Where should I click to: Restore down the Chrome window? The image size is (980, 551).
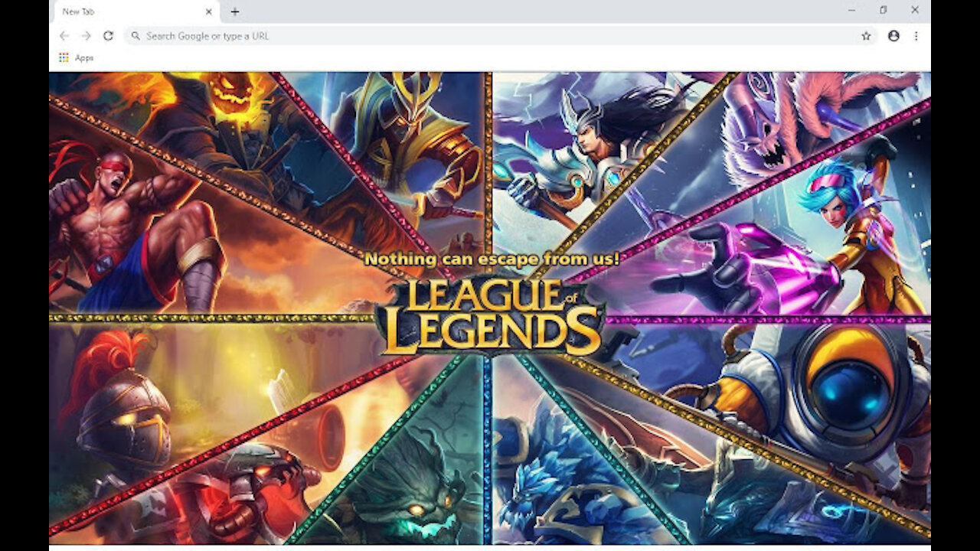click(884, 10)
